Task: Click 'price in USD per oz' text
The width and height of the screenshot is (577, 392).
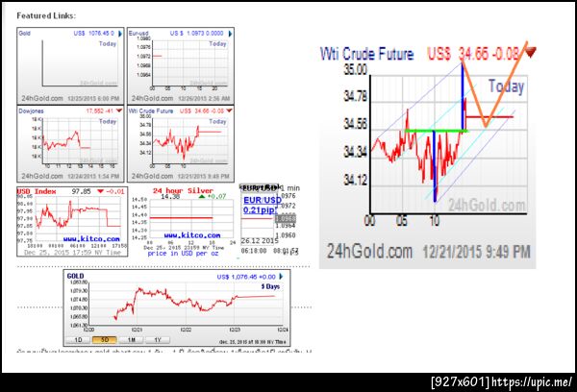Action: pyautogui.click(x=183, y=254)
